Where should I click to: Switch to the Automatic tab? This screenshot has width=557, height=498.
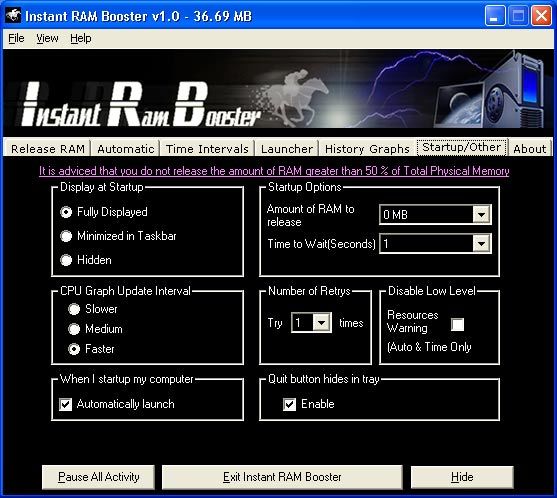[x=125, y=148]
